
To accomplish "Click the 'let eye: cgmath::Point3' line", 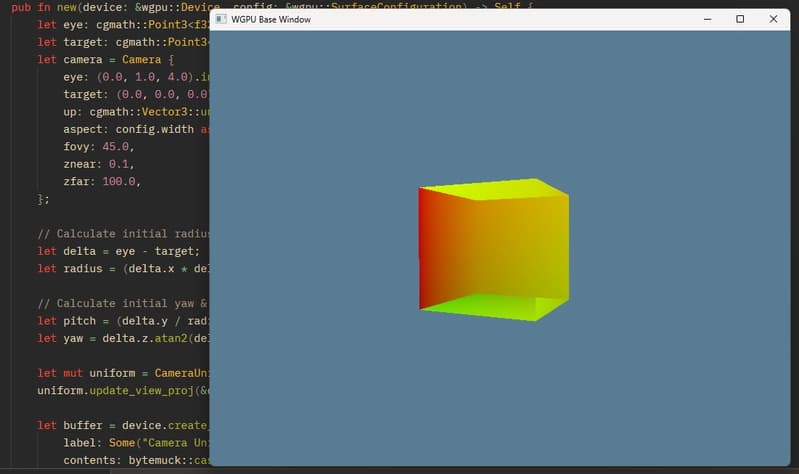I will (123, 24).
